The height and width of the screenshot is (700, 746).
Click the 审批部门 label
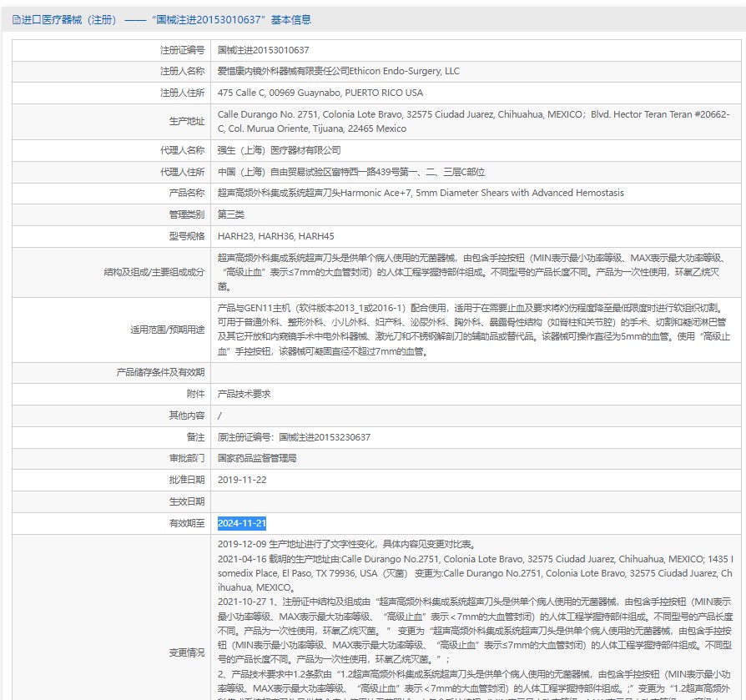coord(187,458)
